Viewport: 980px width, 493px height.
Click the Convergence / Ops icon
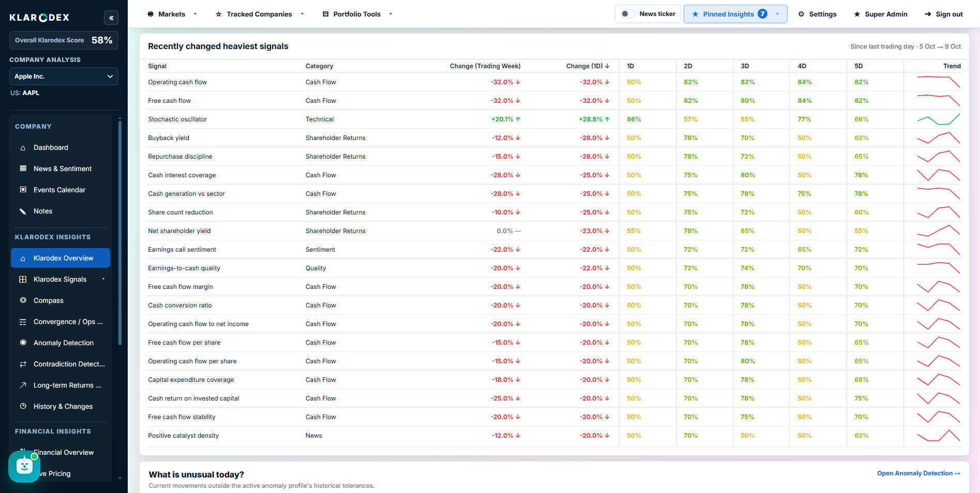tap(23, 322)
